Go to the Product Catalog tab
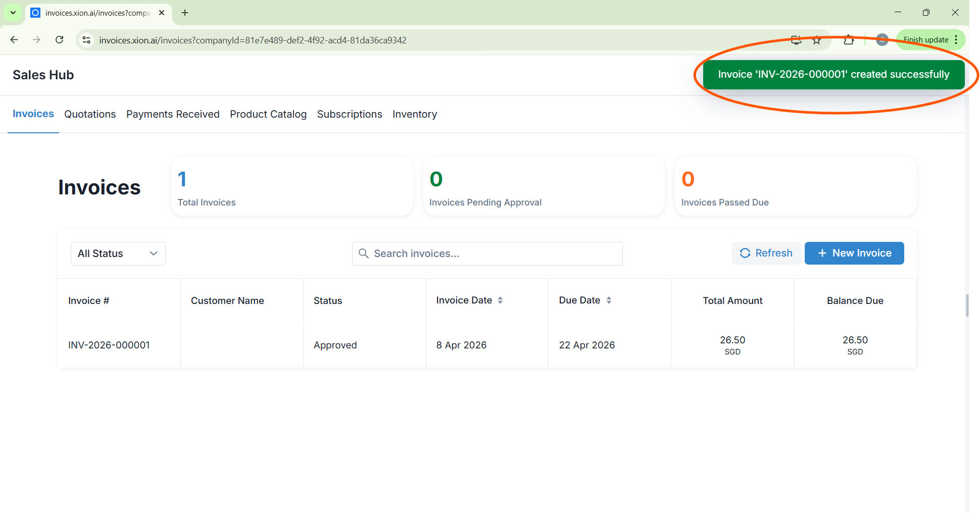This screenshot has width=980, height=513. tap(268, 114)
